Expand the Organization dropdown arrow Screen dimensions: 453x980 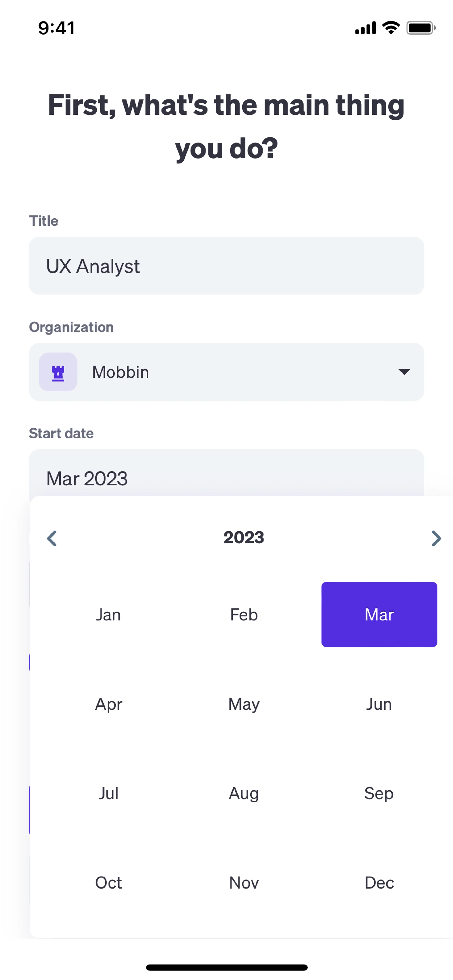(x=404, y=372)
